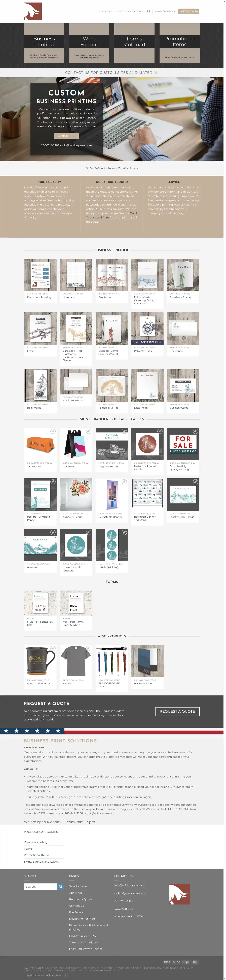Image resolution: width=226 pixels, height=980 pixels.
Task: Click the wishlist icon on Banners product
Action: [x=53, y=532]
